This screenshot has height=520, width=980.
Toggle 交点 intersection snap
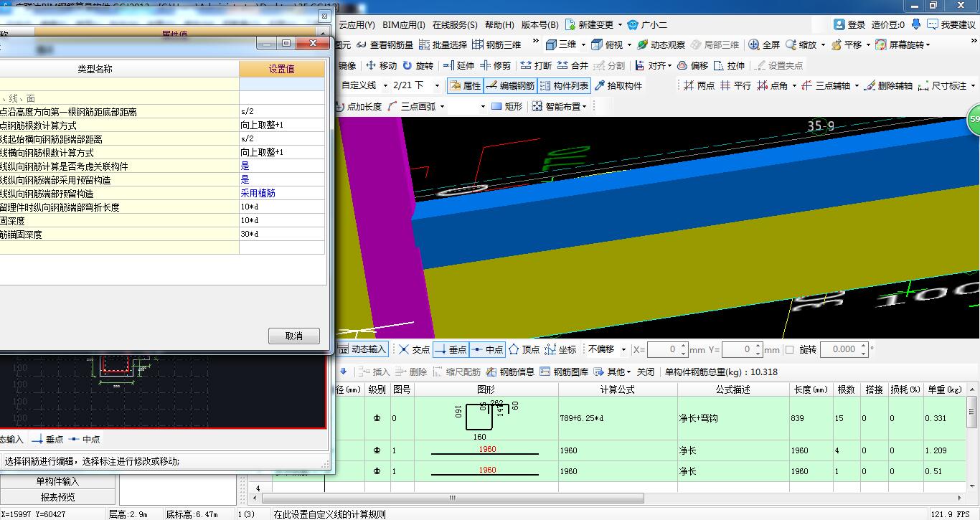point(415,349)
